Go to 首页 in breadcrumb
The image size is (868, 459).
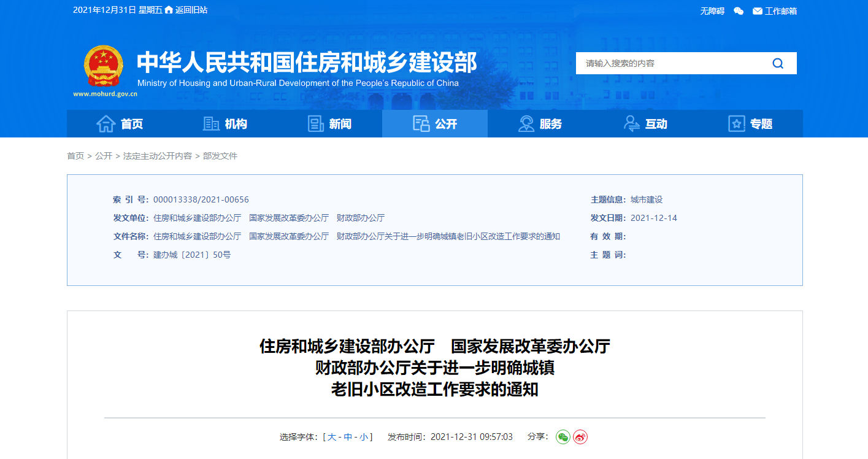click(75, 156)
